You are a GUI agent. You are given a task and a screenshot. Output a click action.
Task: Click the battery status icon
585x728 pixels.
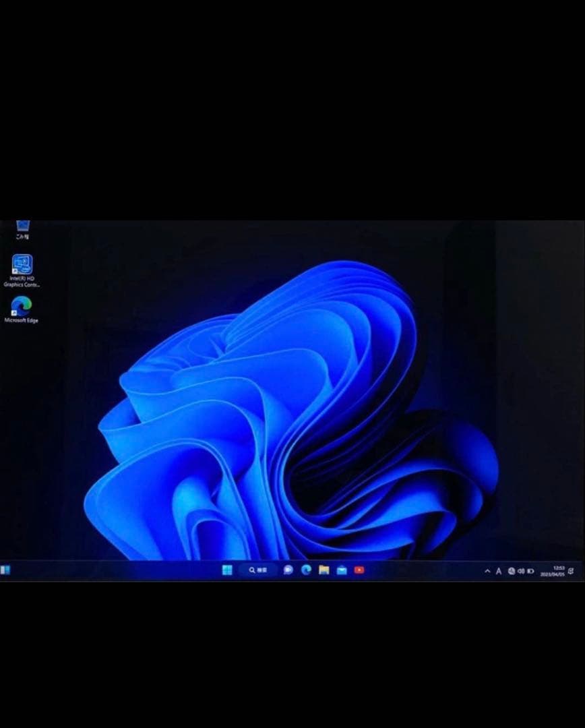coord(530,571)
